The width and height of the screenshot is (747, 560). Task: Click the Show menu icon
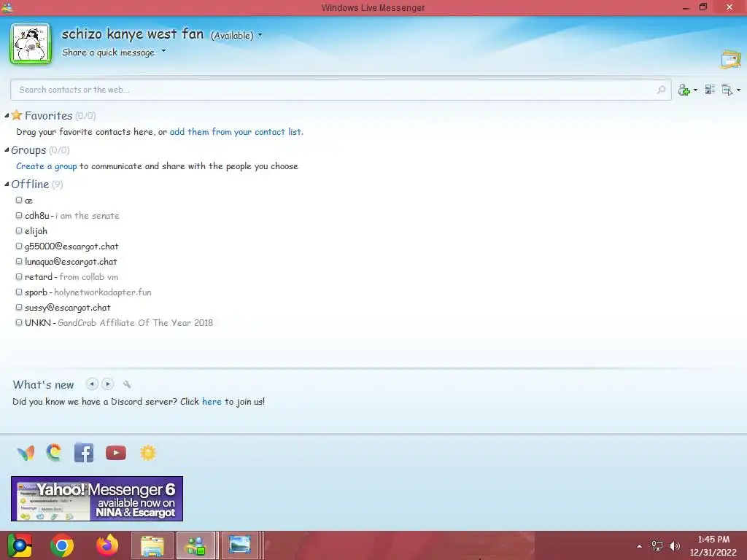[x=727, y=90]
